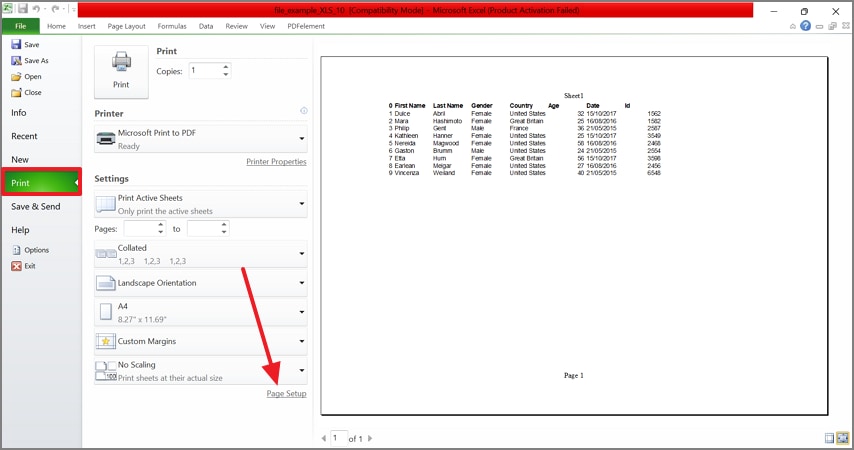Click Exit in the backstage menu
Image resolution: width=854 pixels, height=450 pixels.
(24, 266)
